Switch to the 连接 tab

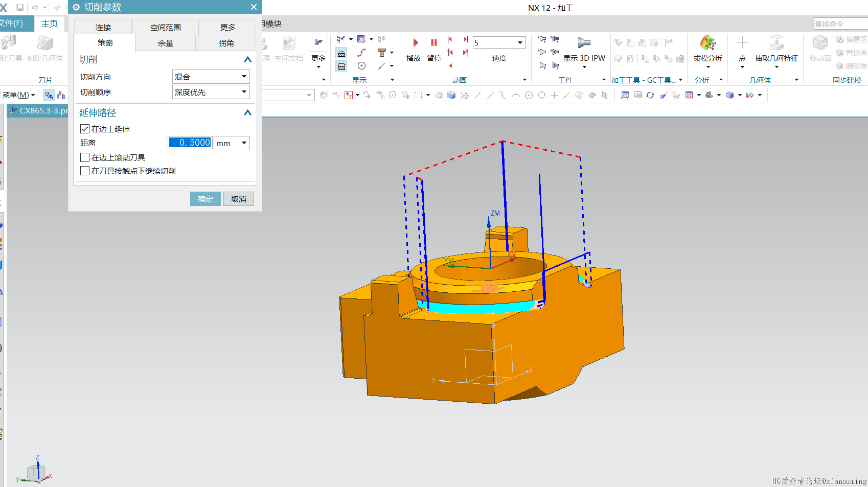(x=103, y=27)
